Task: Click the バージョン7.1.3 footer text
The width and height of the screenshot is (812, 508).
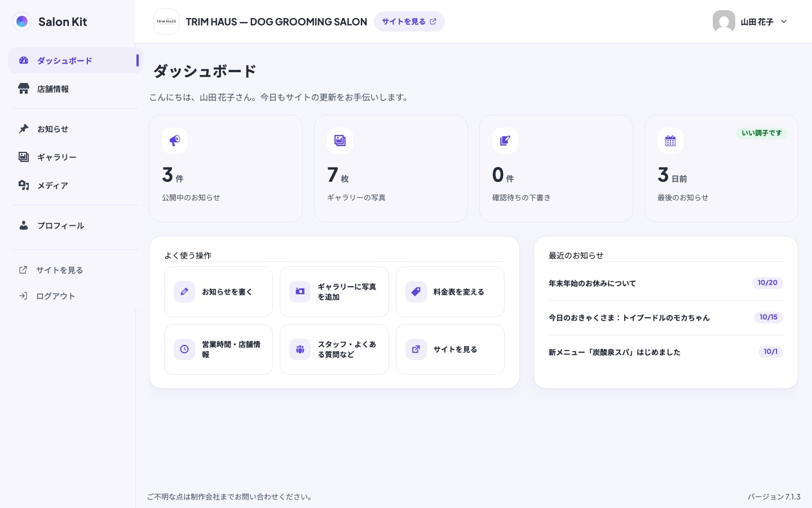Action: tap(774, 497)
